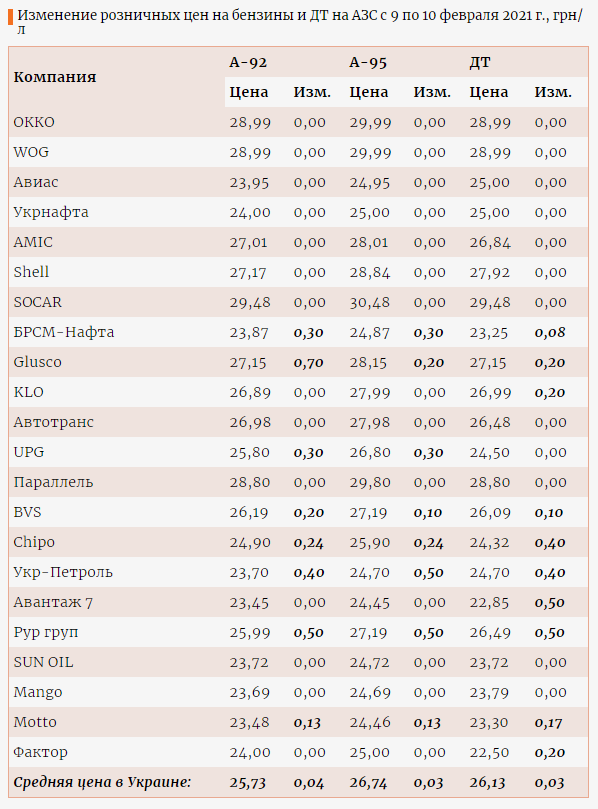598x809 pixels.
Task: Click the KLO row name
Action: coord(28,392)
